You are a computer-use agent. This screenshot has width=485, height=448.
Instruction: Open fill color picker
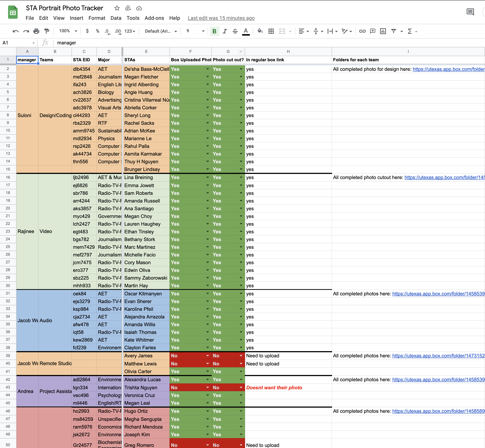coord(260,31)
